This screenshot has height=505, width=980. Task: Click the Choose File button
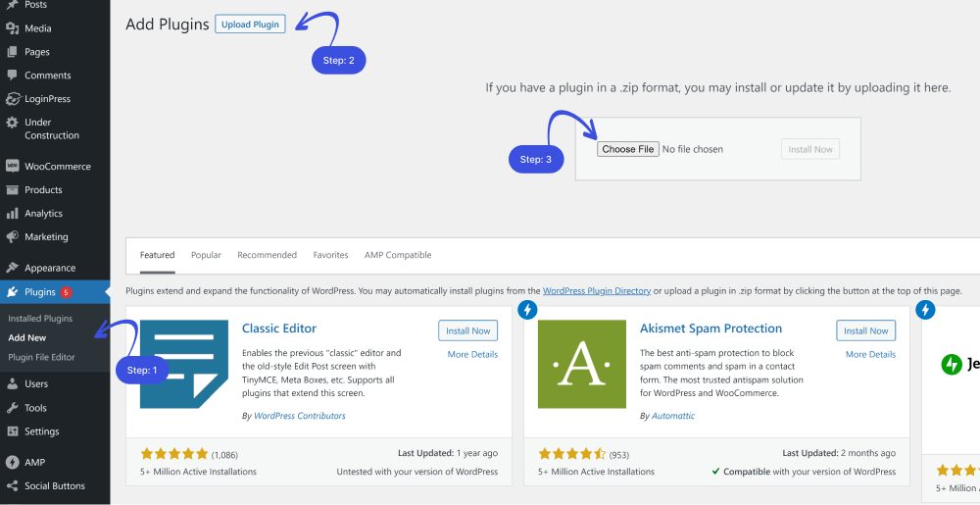coord(627,149)
